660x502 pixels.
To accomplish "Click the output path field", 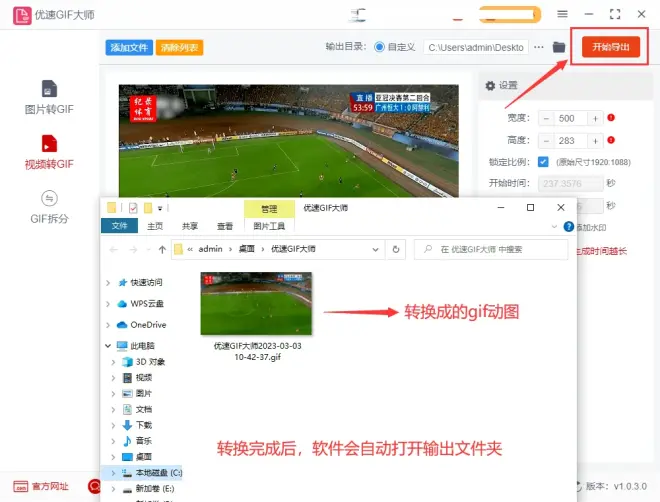I will [476, 48].
